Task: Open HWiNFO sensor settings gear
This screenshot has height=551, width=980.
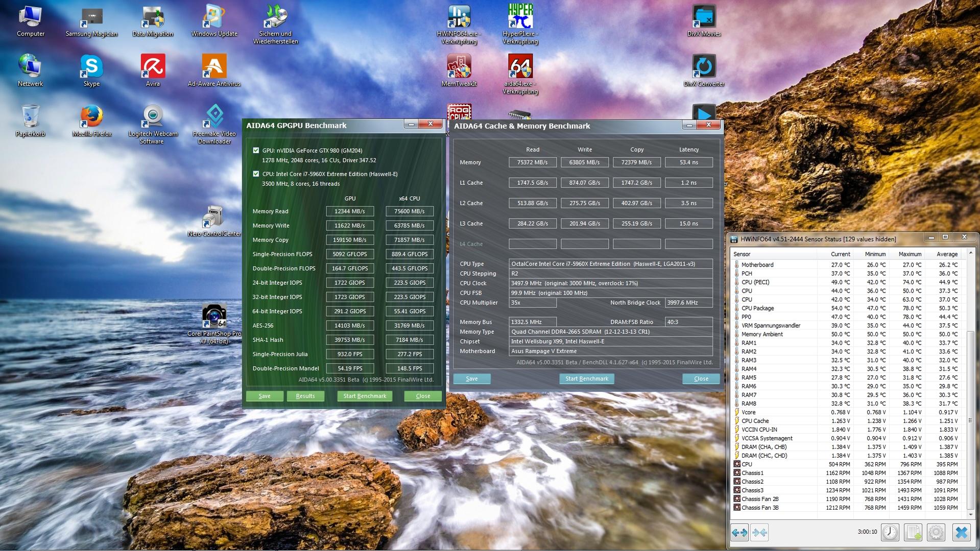Action: pos(936,532)
